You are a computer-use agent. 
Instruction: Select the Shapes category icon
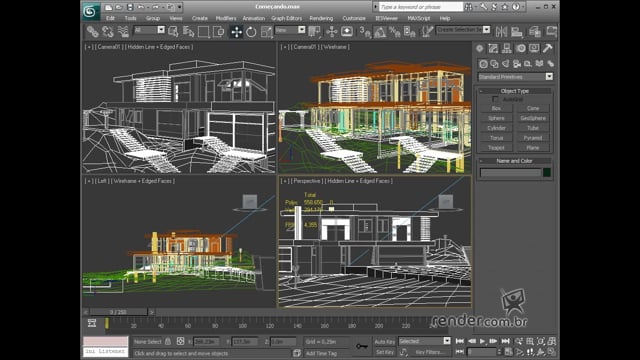pyautogui.click(x=495, y=64)
